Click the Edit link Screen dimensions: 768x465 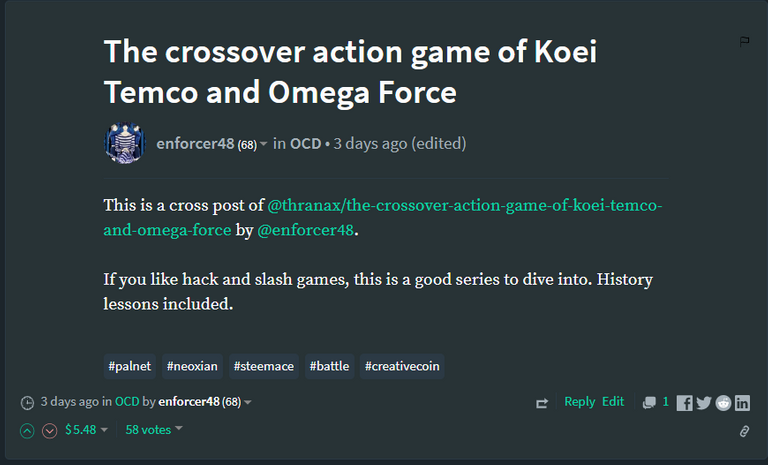(613, 402)
